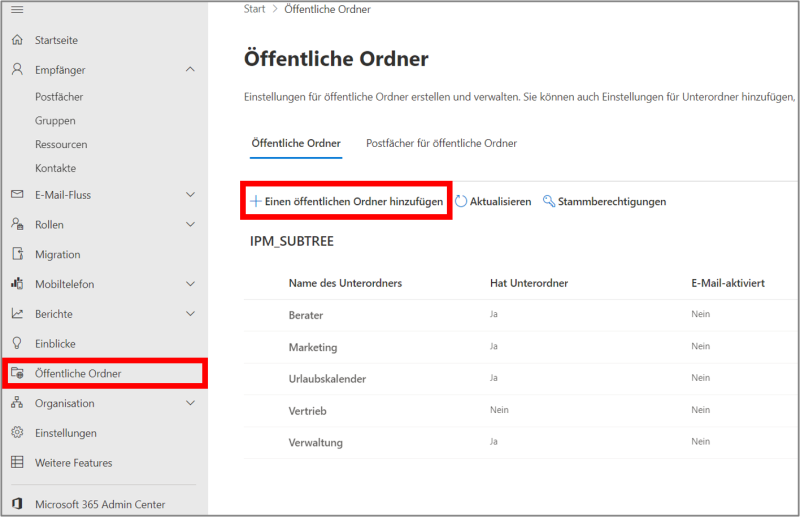Screen dimensions: 800x517
Task: Click the IPM_SUBTREE root label
Action: tap(292, 241)
